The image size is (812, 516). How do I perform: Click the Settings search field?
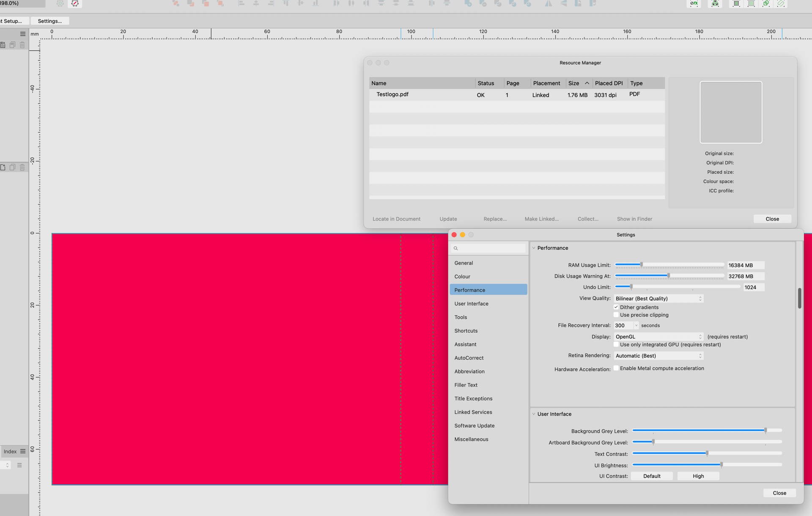488,248
